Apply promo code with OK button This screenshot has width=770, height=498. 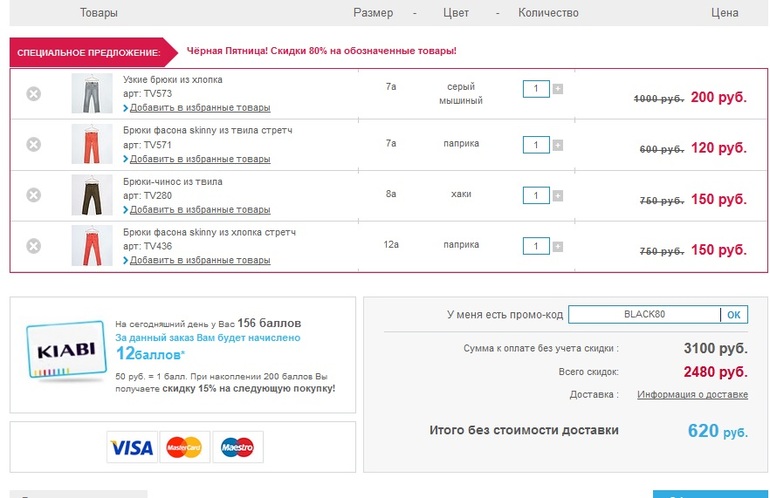(733, 315)
